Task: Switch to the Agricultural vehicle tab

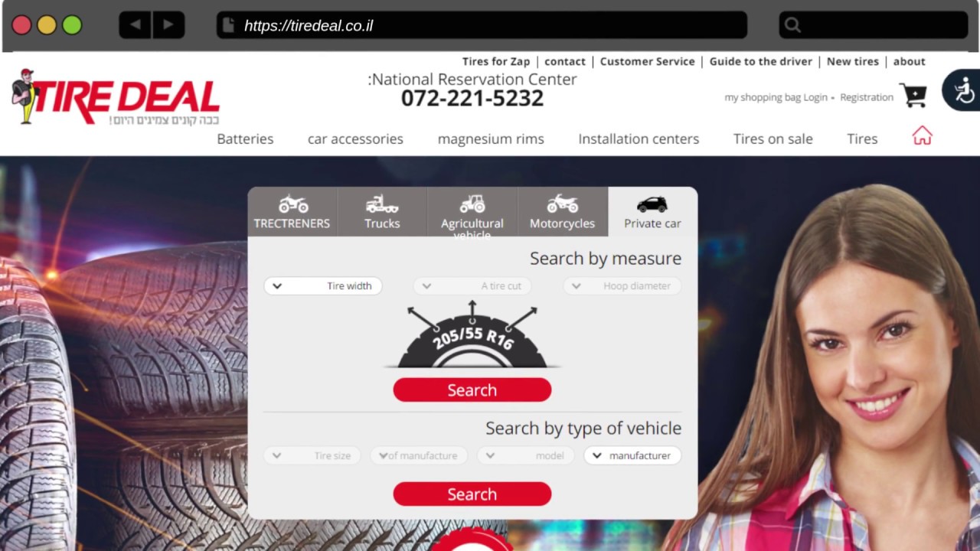Action: pos(472,212)
